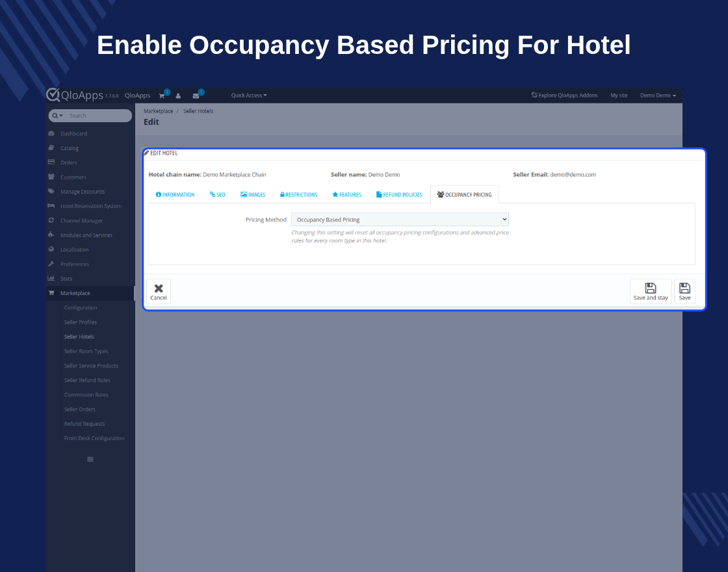The height and width of the screenshot is (572, 728).
Task: Click the Modules and Services puzzle icon
Action: (x=51, y=235)
